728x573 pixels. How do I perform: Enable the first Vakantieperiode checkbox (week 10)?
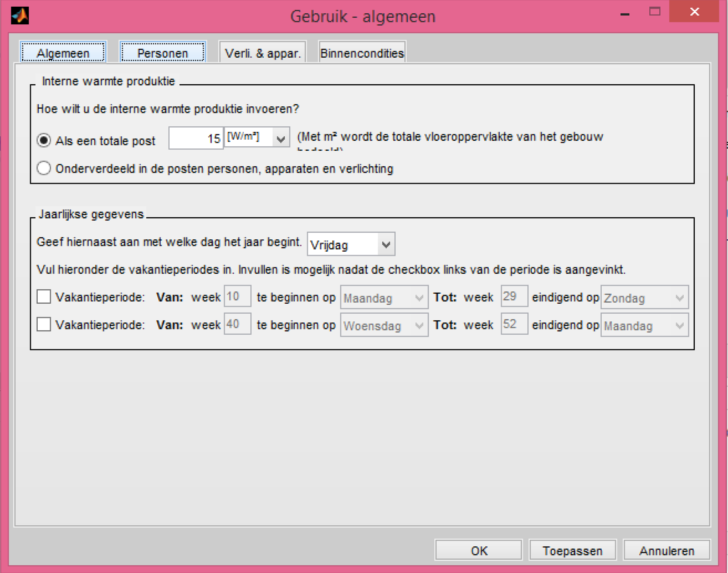tap(44, 296)
